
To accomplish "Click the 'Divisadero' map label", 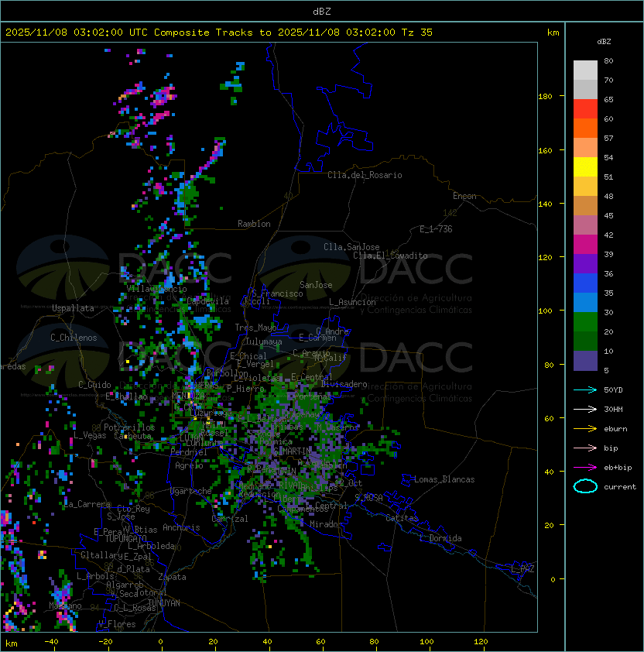I will click(x=344, y=384).
